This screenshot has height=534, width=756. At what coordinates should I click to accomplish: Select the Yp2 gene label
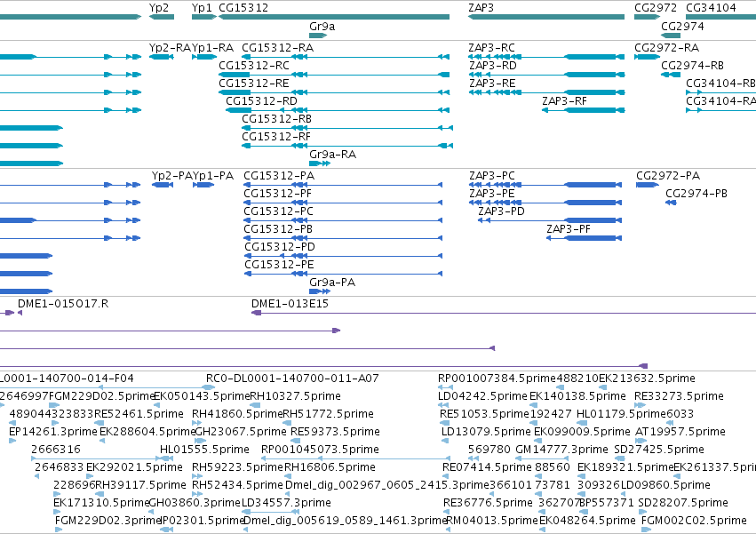[x=159, y=8]
